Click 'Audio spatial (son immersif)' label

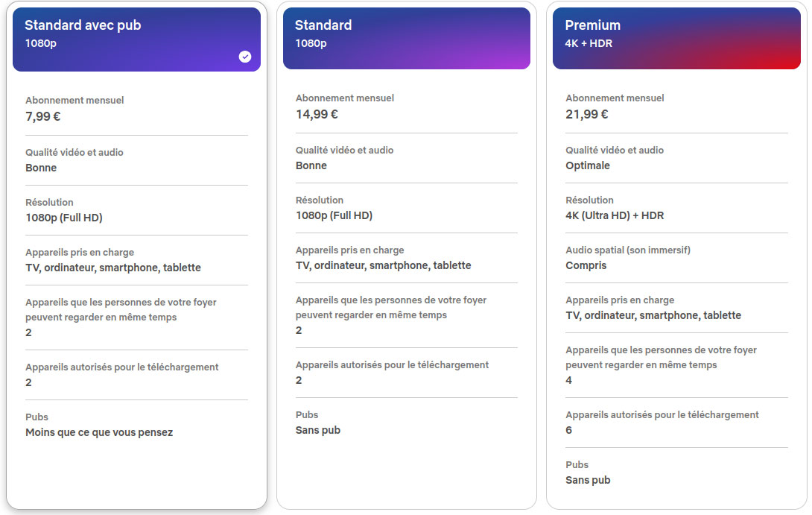628,250
